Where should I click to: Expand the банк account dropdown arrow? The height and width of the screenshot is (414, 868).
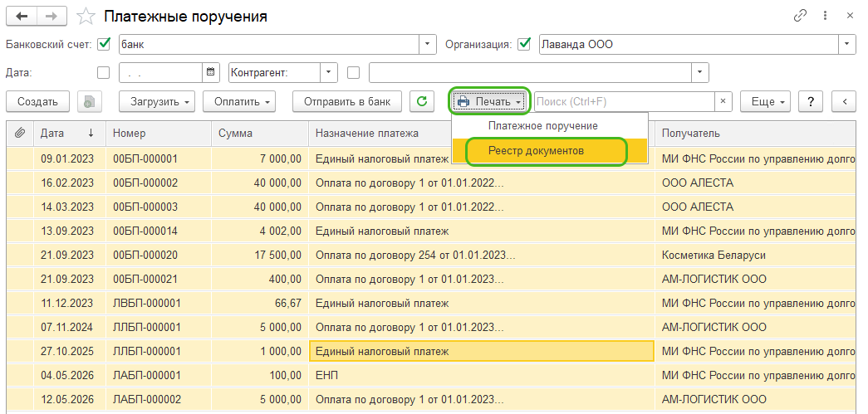click(428, 44)
